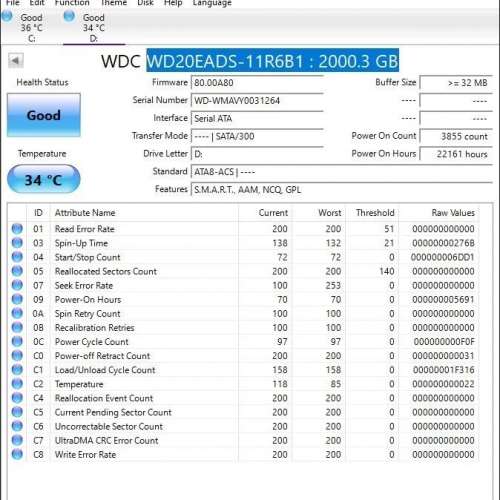Click Power On Count value 3855 count
Screen dimensions: 500x500
pyautogui.click(x=456, y=136)
